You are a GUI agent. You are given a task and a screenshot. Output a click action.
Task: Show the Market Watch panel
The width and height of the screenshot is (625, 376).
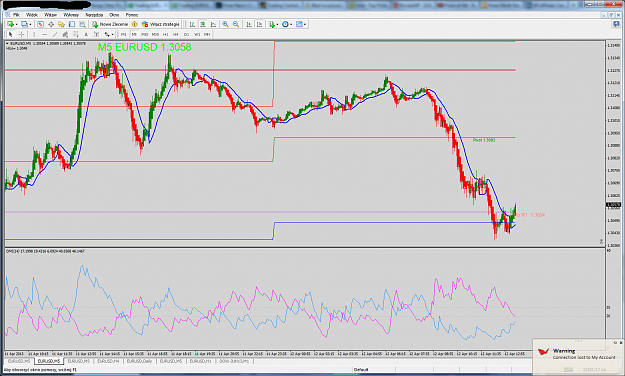click(x=40, y=24)
